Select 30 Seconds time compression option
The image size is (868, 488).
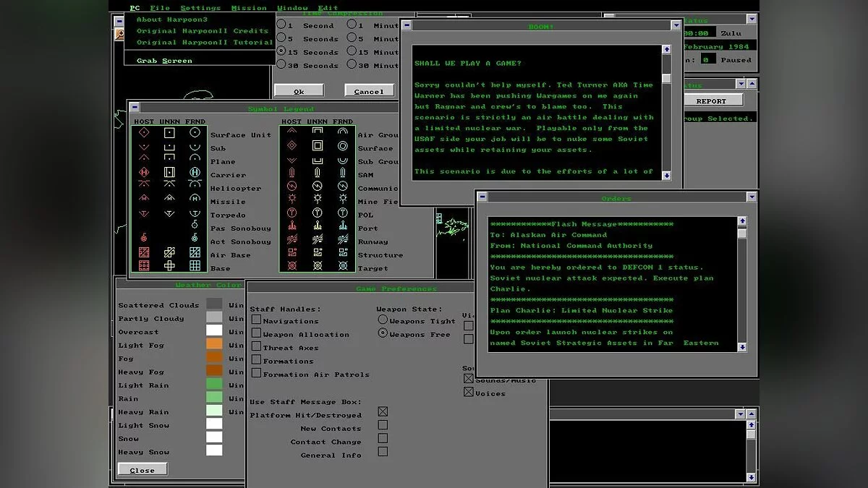[281, 64]
